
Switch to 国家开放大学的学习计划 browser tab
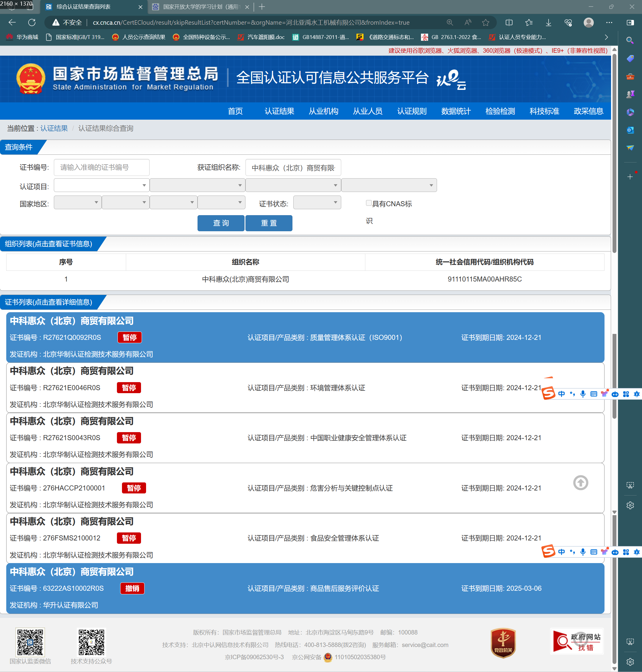point(200,7)
